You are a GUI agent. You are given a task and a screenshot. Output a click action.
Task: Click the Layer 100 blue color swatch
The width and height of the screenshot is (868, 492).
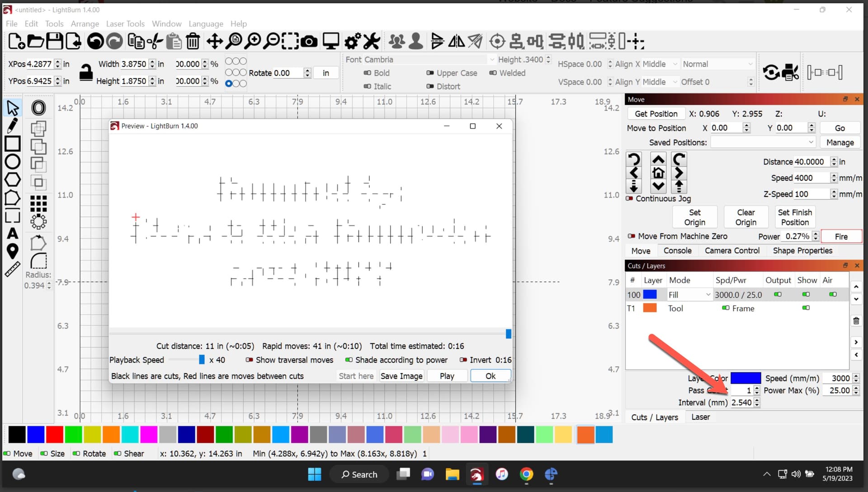coord(651,294)
